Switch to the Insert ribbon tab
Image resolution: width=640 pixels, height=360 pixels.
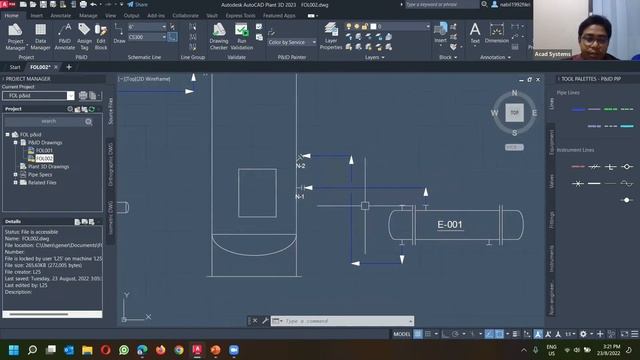[36, 16]
